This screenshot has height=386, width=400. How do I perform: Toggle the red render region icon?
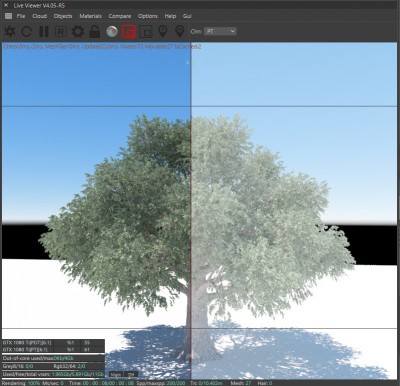coord(129,31)
